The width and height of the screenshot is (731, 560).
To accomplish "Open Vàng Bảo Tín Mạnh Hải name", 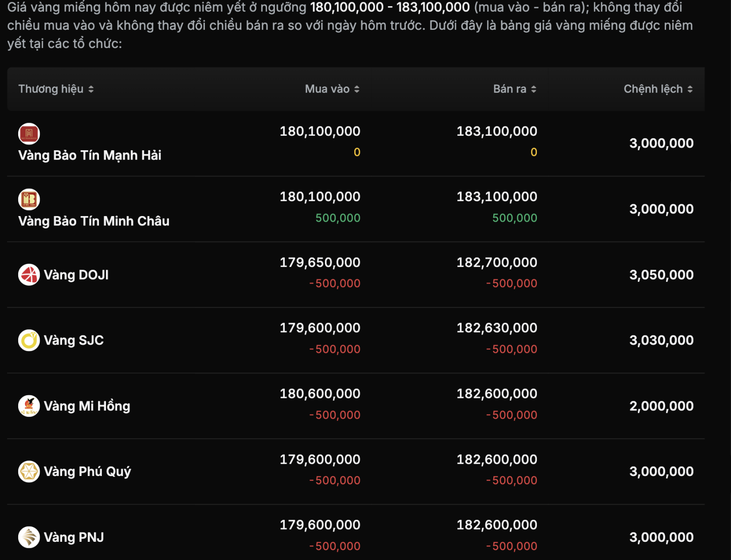I will [90, 155].
